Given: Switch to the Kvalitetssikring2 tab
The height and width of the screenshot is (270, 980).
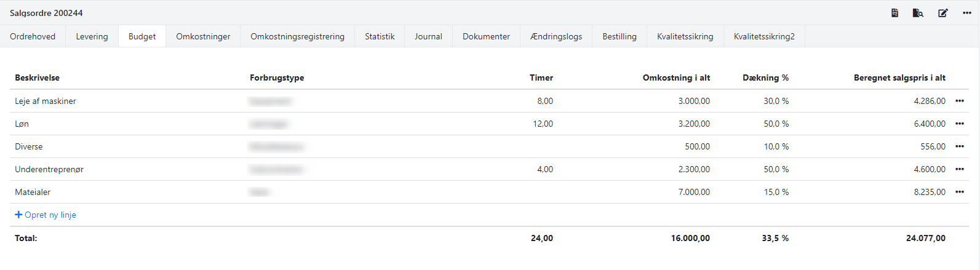Looking at the screenshot, I should (764, 36).
